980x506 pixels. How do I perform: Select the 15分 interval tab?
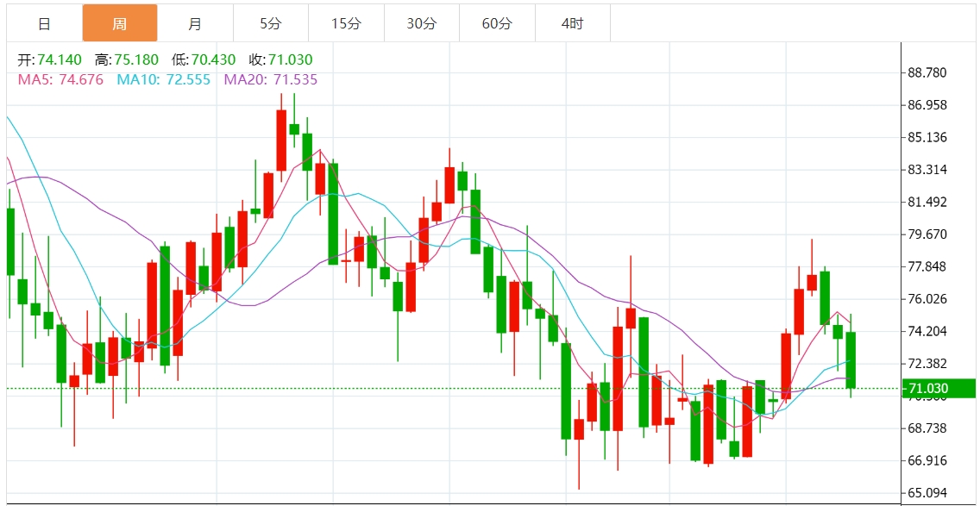click(x=346, y=24)
